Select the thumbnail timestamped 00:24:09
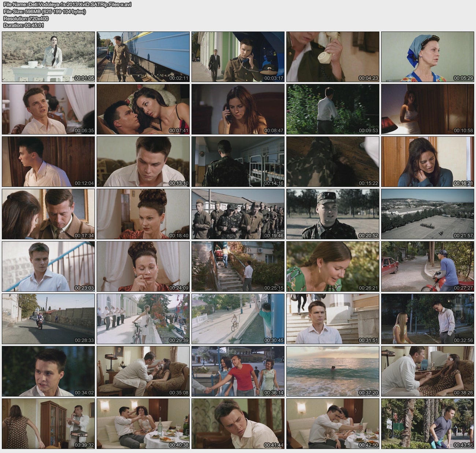Viewport: 476px width, 453px height. (x=143, y=266)
